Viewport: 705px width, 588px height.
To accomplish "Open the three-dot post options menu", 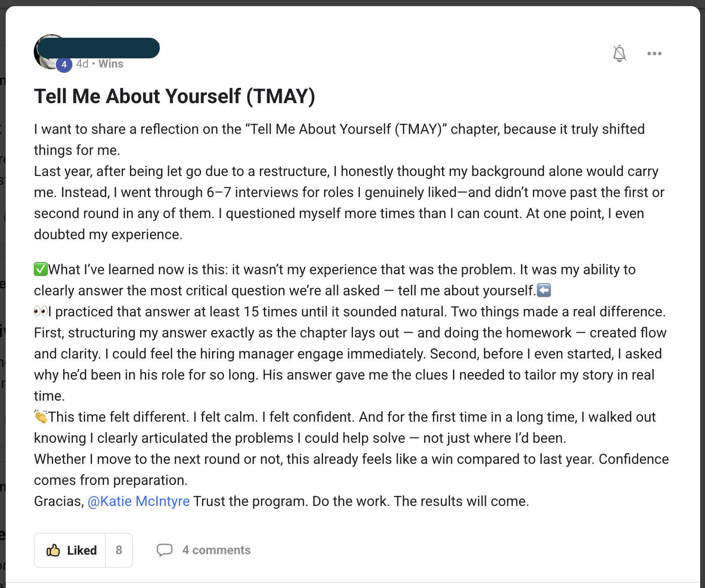I will 654,54.
